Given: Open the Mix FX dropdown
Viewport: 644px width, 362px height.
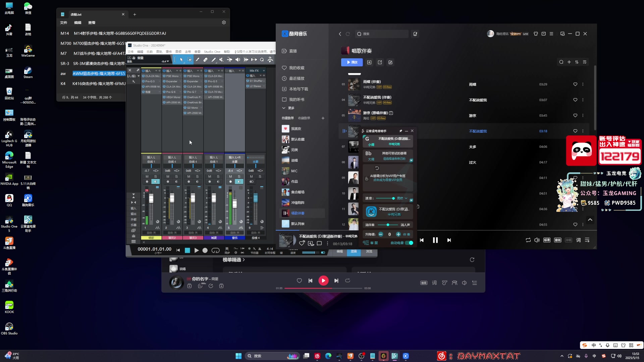Looking at the screenshot, I should point(264,71).
